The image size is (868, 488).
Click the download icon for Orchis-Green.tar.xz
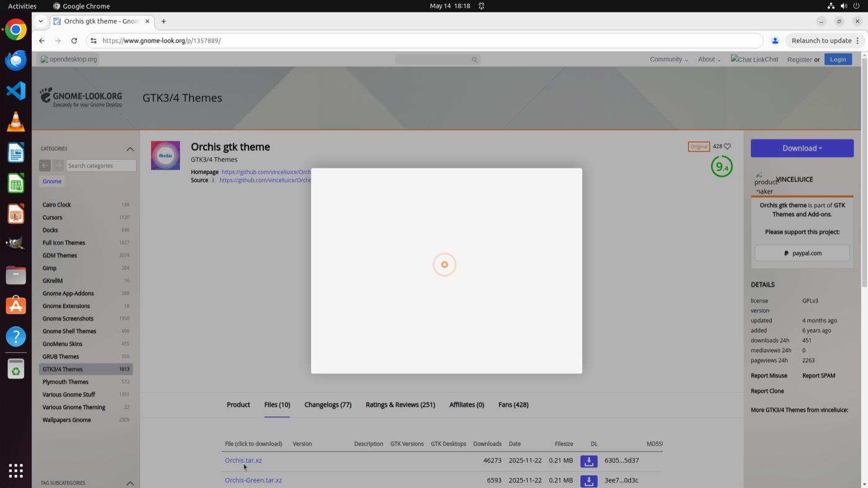[x=589, y=481]
